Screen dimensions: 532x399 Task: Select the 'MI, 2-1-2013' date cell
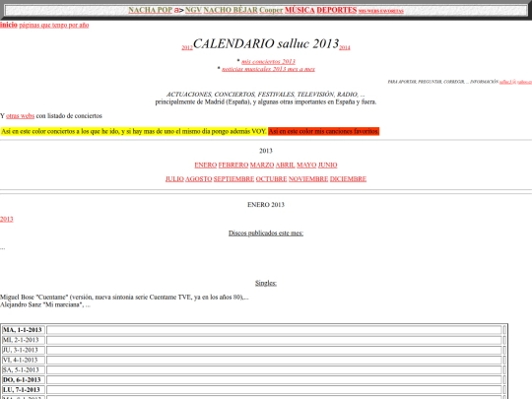pyautogui.click(x=23, y=340)
